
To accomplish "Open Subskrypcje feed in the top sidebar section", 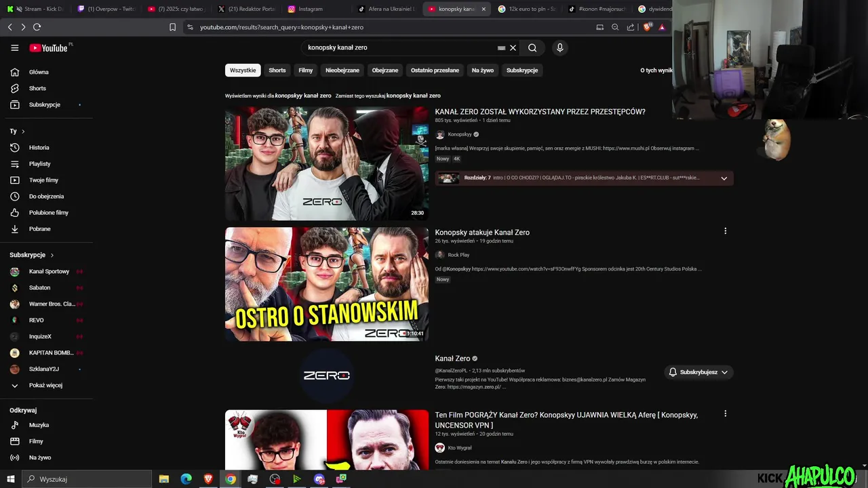I will coord(46,104).
